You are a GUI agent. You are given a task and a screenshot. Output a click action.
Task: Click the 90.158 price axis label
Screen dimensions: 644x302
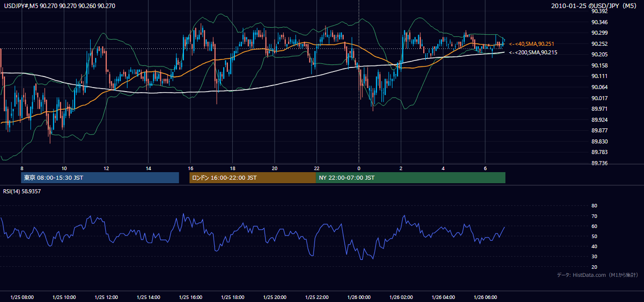[x=599, y=65]
